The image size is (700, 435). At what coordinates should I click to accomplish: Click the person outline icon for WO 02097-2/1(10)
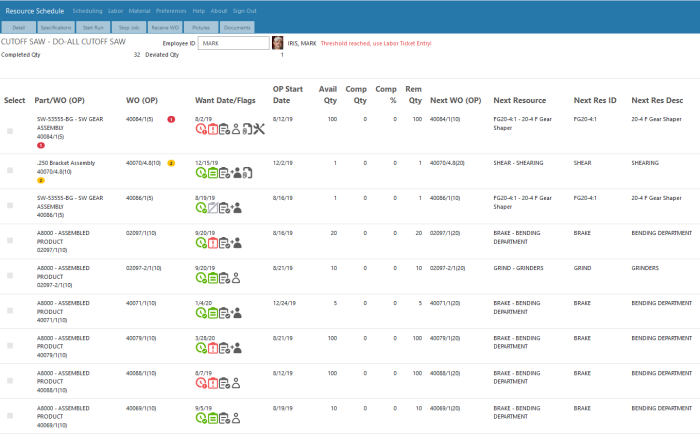(x=236, y=278)
